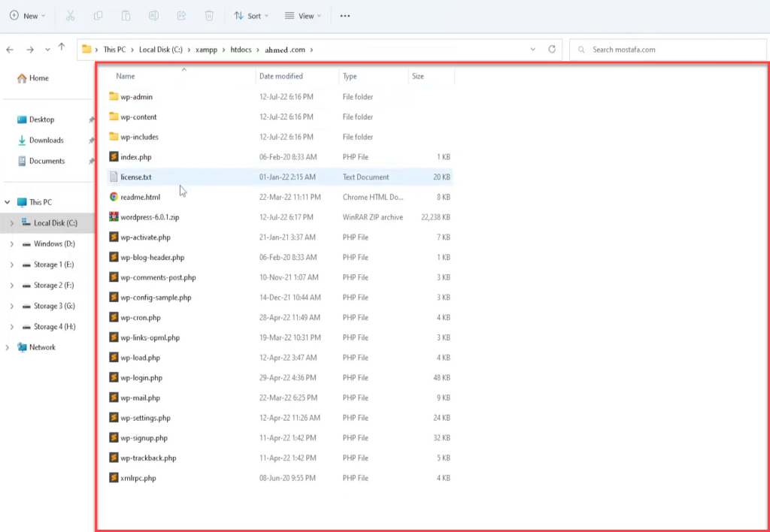The height and width of the screenshot is (532, 770).
Task: Open the New item dropdown
Action: (x=28, y=16)
